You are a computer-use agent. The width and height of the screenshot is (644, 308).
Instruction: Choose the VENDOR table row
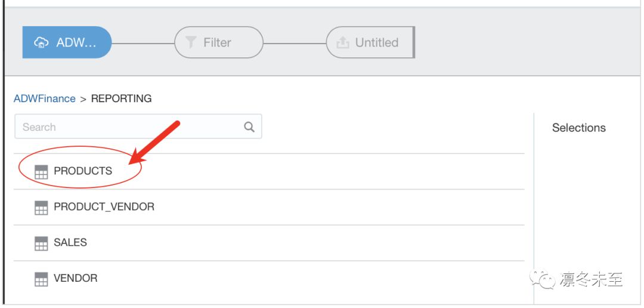[x=269, y=279]
